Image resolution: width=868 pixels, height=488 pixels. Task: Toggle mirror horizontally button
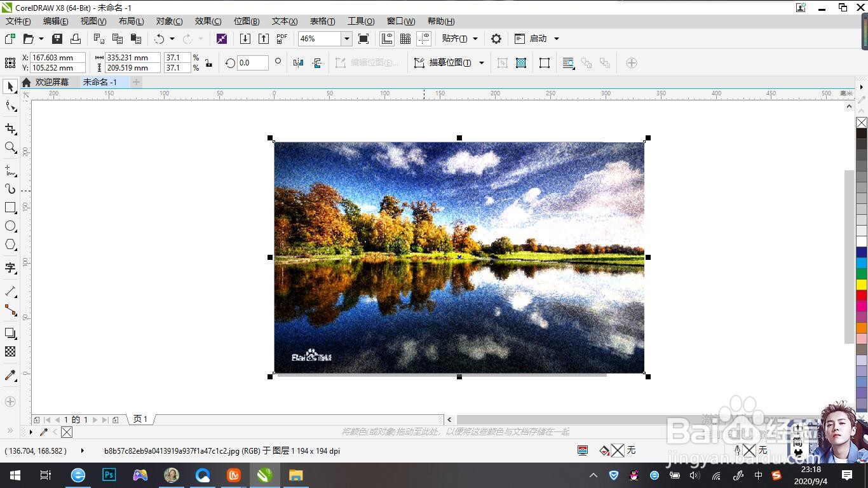299,63
